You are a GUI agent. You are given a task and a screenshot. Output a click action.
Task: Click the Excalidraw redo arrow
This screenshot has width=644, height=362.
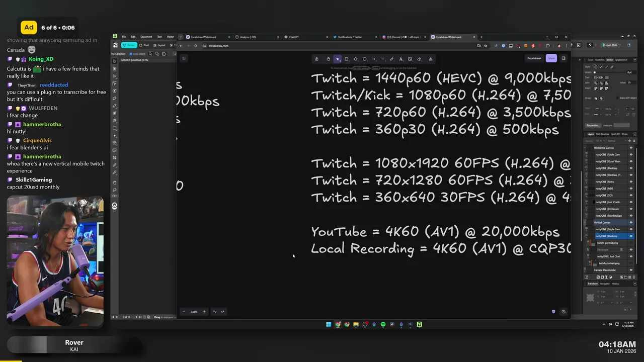[223, 312]
